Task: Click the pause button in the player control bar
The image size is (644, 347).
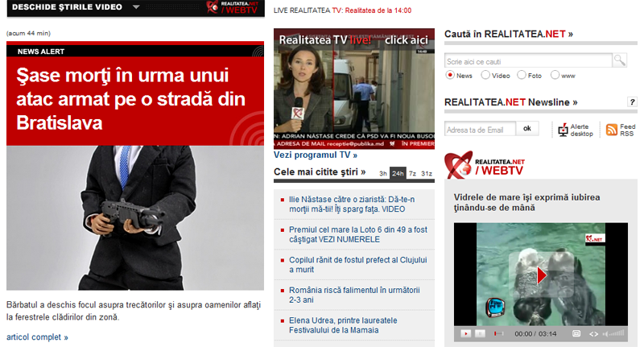Action: point(480,334)
